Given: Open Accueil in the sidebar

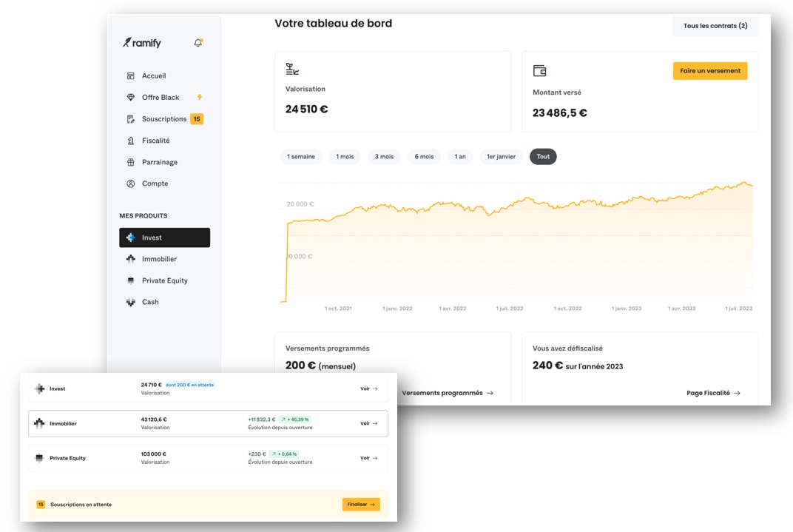Looking at the screenshot, I should 154,76.
